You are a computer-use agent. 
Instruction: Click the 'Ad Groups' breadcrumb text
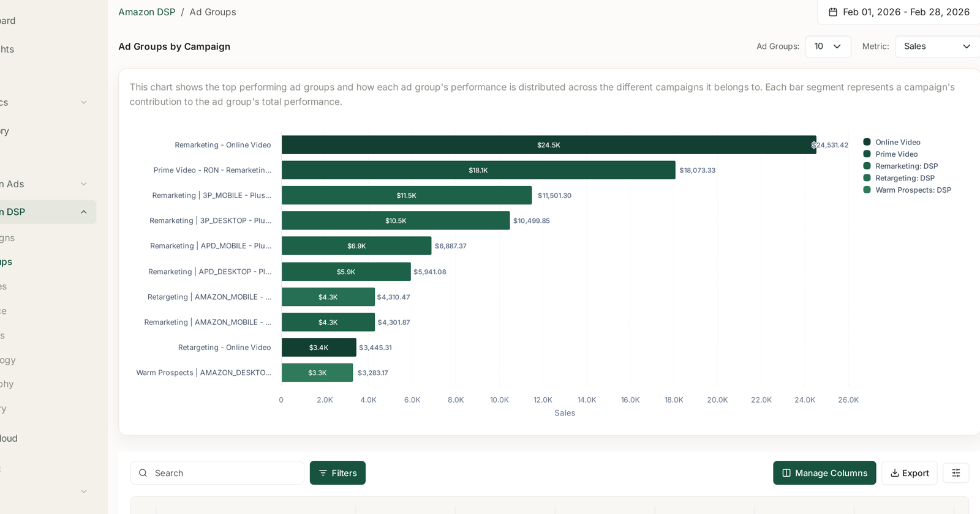(x=213, y=12)
